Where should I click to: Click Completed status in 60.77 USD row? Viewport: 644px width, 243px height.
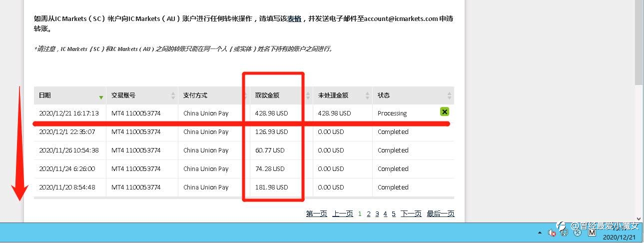click(x=393, y=150)
